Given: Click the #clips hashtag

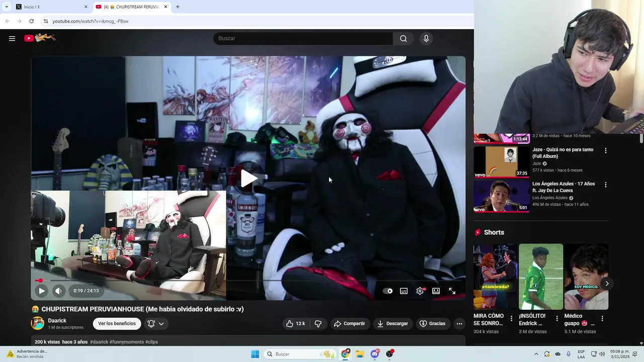Looking at the screenshot, I should pyautogui.click(x=151, y=342).
